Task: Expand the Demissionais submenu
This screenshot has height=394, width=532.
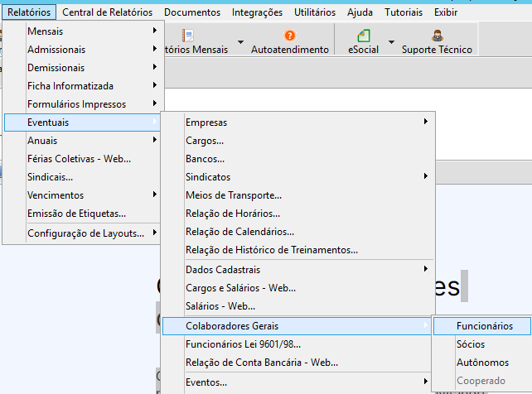Action: tap(82, 68)
